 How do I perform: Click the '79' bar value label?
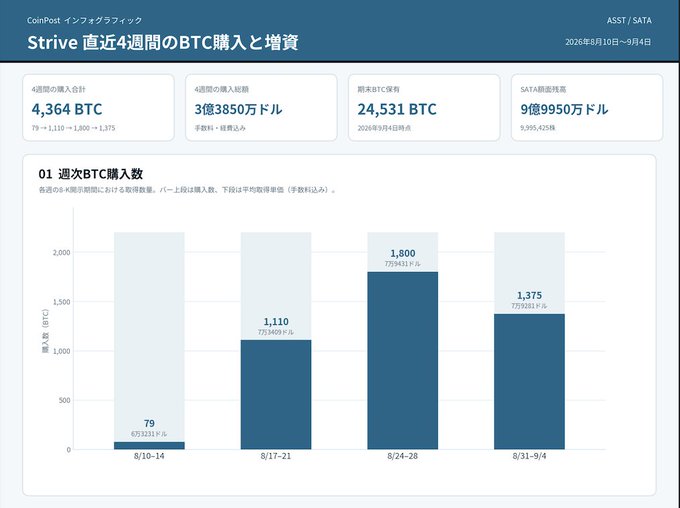[149, 423]
